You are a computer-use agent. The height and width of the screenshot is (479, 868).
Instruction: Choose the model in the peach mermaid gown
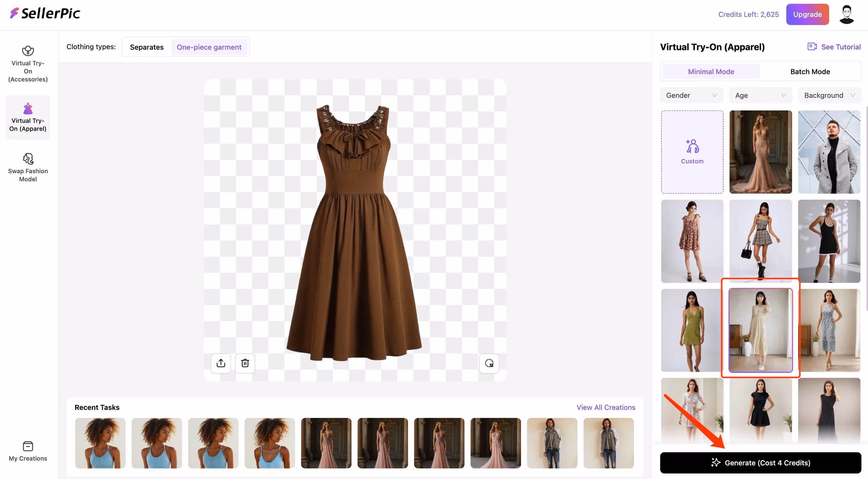coord(760,152)
